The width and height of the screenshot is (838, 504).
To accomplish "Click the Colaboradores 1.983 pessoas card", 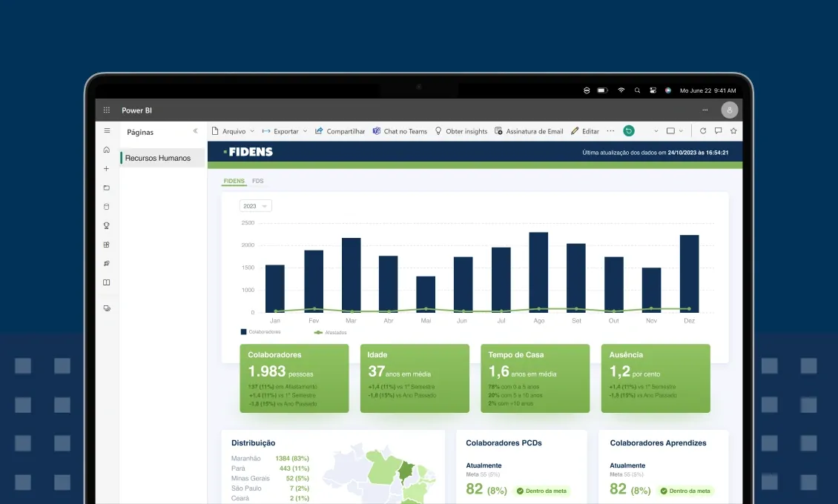I will (294, 379).
